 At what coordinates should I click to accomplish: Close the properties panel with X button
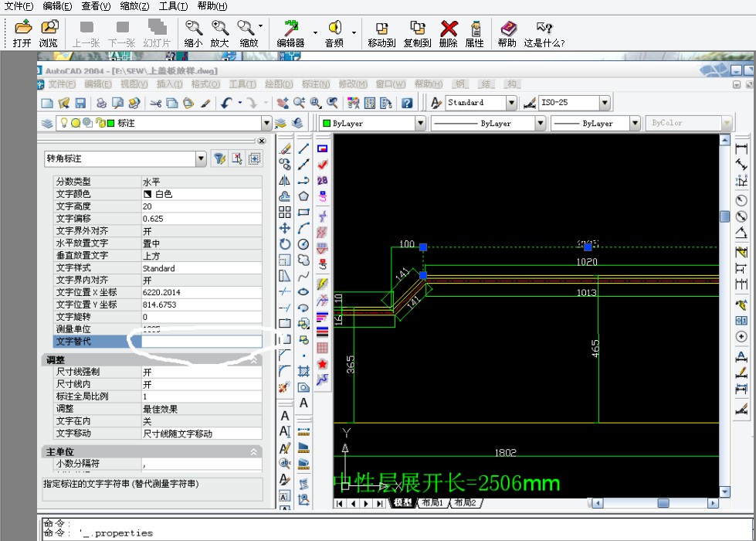[x=261, y=141]
